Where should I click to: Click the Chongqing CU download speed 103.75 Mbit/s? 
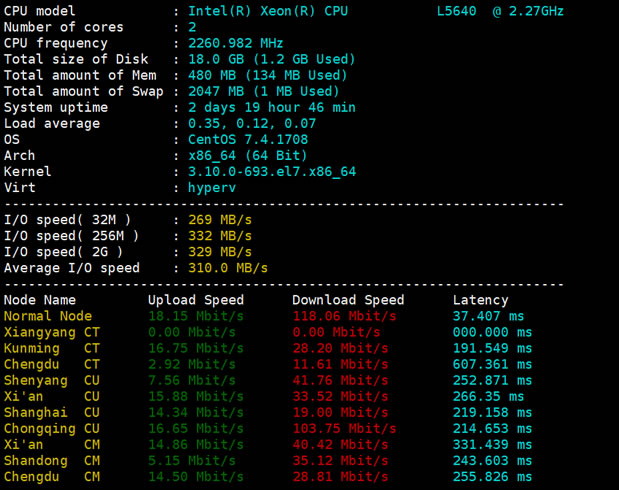tap(344, 428)
